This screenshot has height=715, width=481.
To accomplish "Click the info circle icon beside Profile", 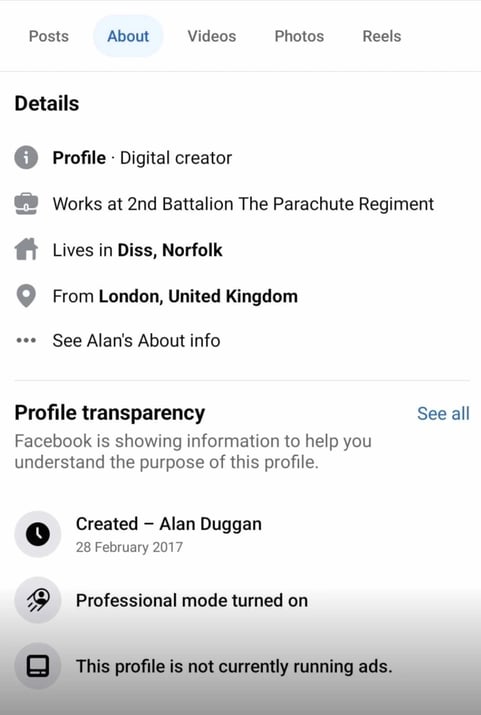I will click(26, 158).
